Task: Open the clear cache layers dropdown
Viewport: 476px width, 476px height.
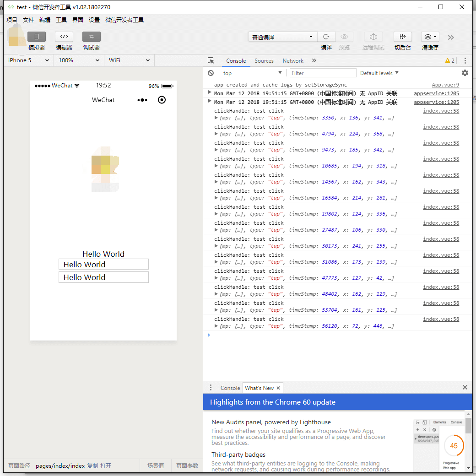Action: tap(430, 37)
